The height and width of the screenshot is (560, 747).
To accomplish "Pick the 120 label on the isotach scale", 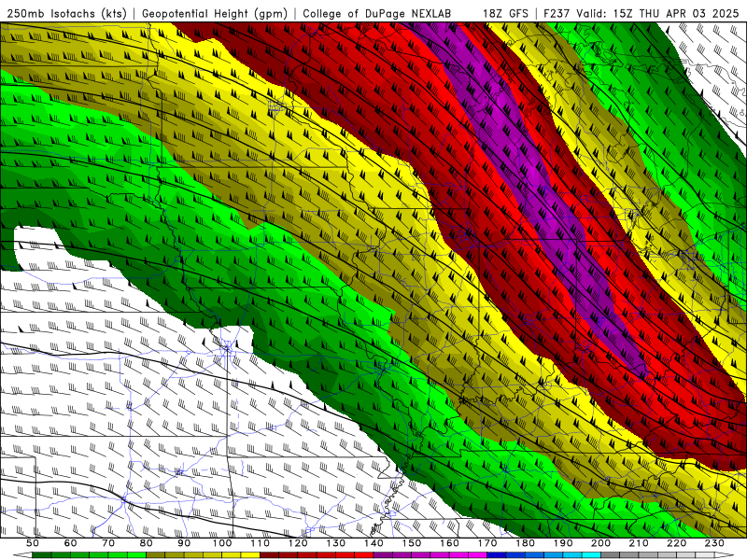I will point(298,543).
